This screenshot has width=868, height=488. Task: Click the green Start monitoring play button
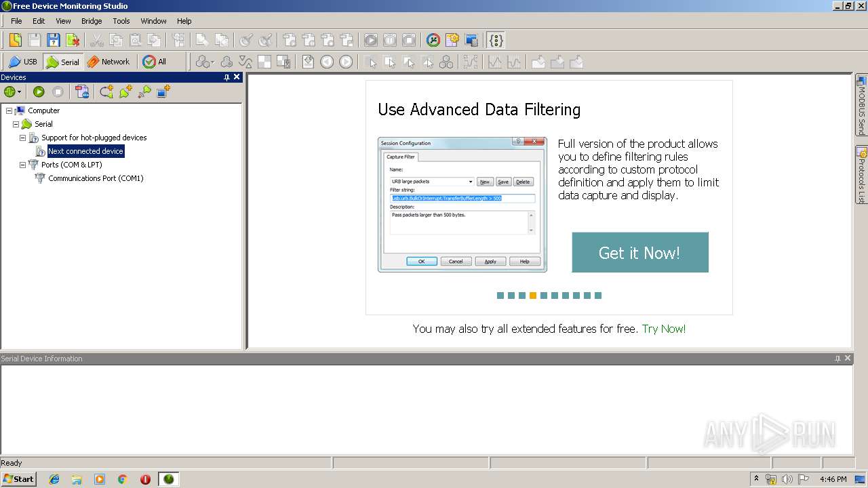point(39,91)
